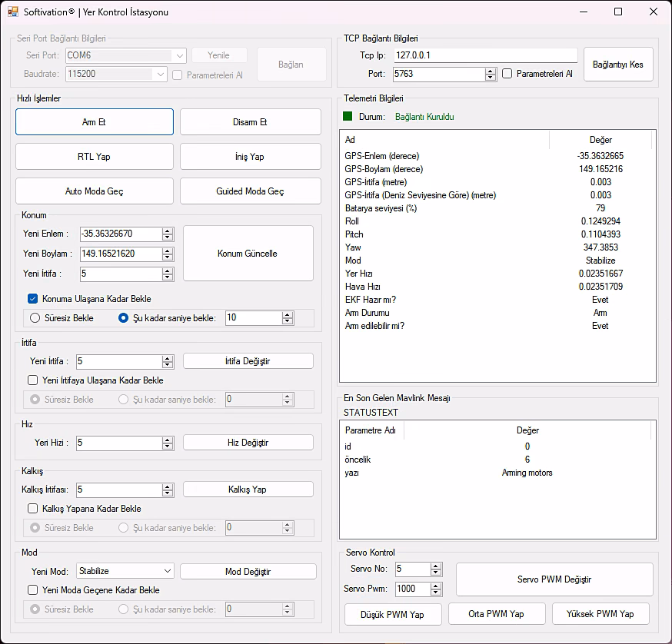Click the Arming motors message text

[x=527, y=473]
